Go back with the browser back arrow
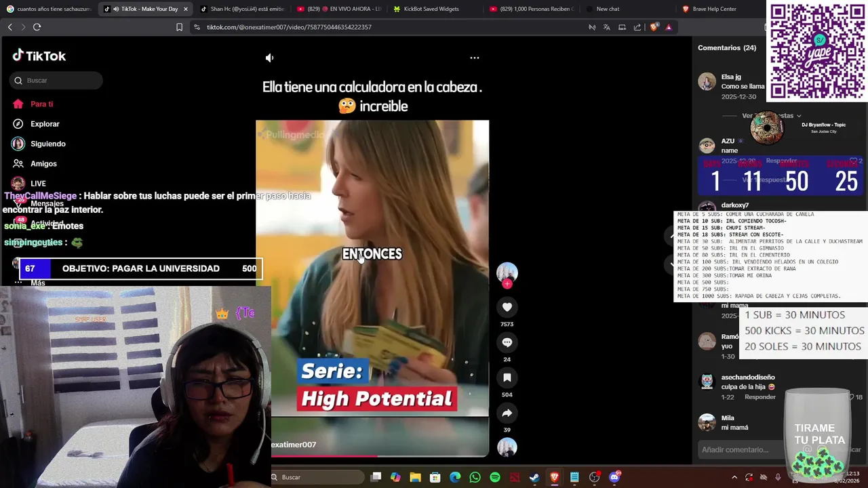Screen dimensions: 868x488 (x=9, y=27)
